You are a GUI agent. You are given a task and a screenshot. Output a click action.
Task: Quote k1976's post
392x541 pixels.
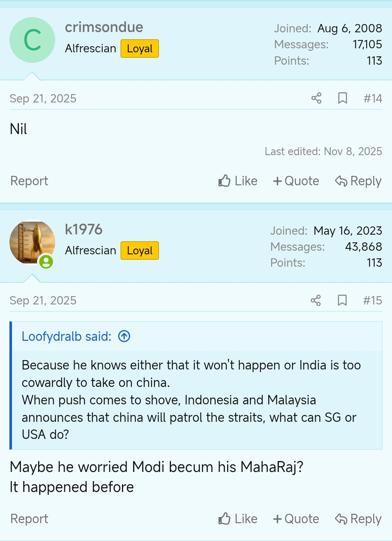[x=296, y=519]
